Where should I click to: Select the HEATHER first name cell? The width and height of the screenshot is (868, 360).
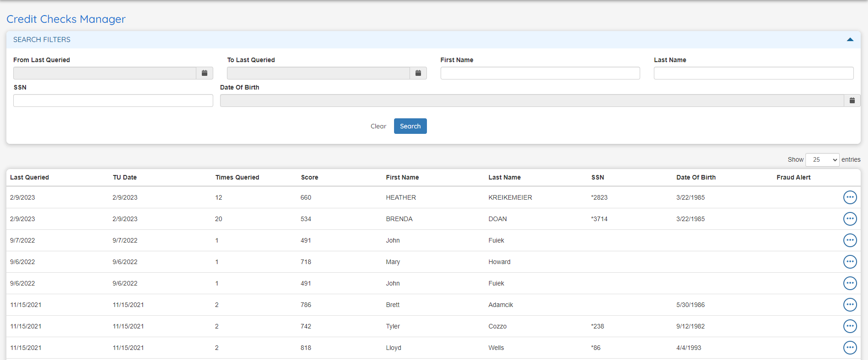point(401,197)
